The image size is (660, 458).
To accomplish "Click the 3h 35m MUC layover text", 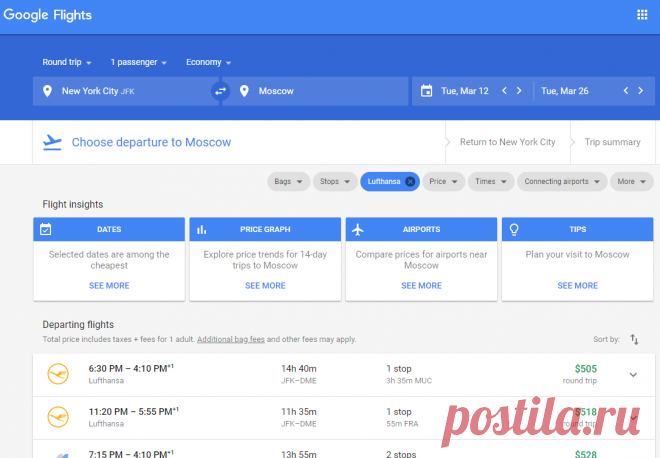I will coord(409,381).
